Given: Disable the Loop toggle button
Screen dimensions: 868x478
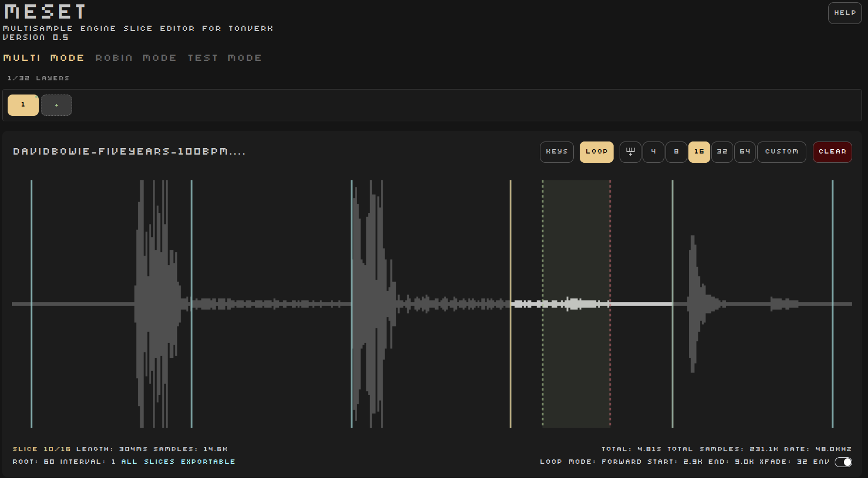Looking at the screenshot, I should coord(596,152).
